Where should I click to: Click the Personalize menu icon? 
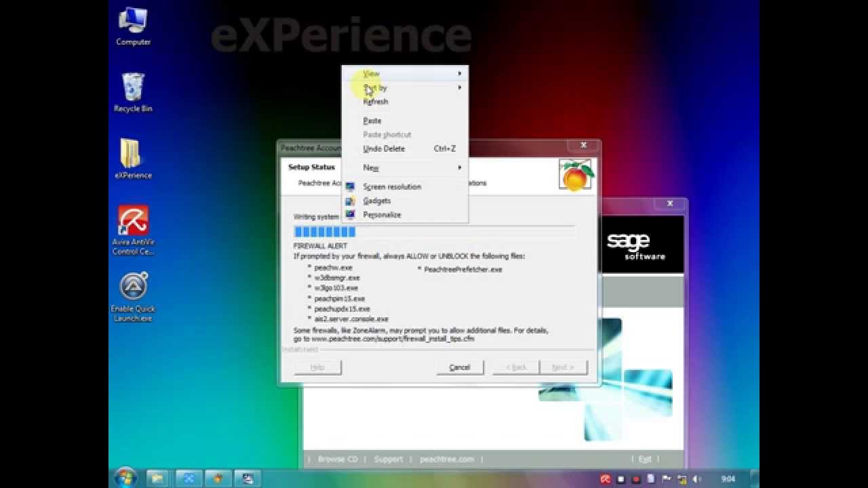pos(350,215)
